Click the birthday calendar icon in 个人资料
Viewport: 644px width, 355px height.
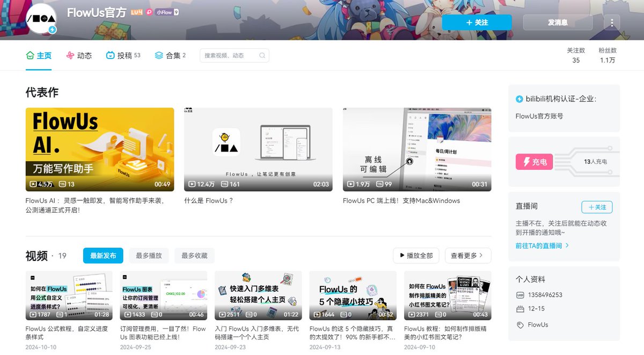coord(519,308)
